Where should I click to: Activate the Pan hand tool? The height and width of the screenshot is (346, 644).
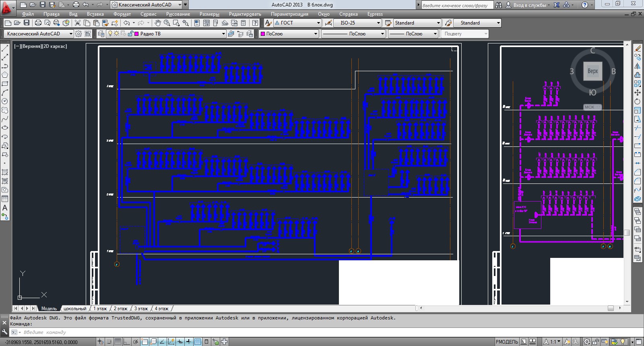coord(158,23)
